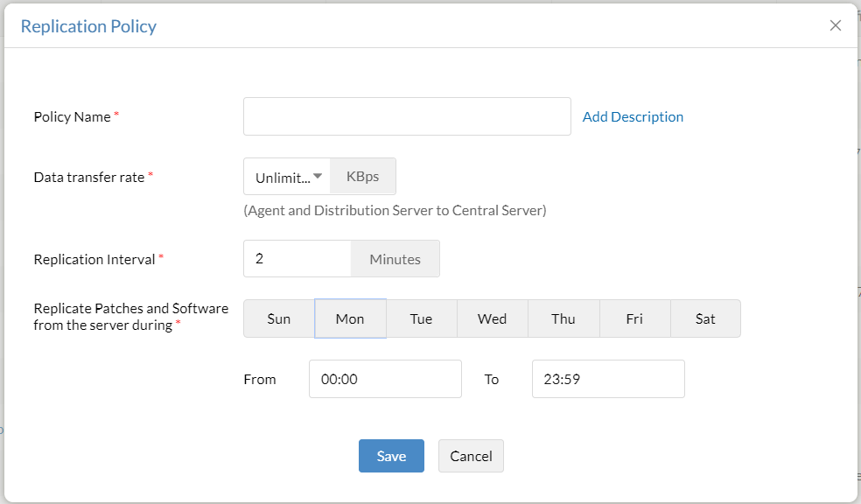Click the Minutes unit label
The height and width of the screenshot is (504, 861).
395,259
